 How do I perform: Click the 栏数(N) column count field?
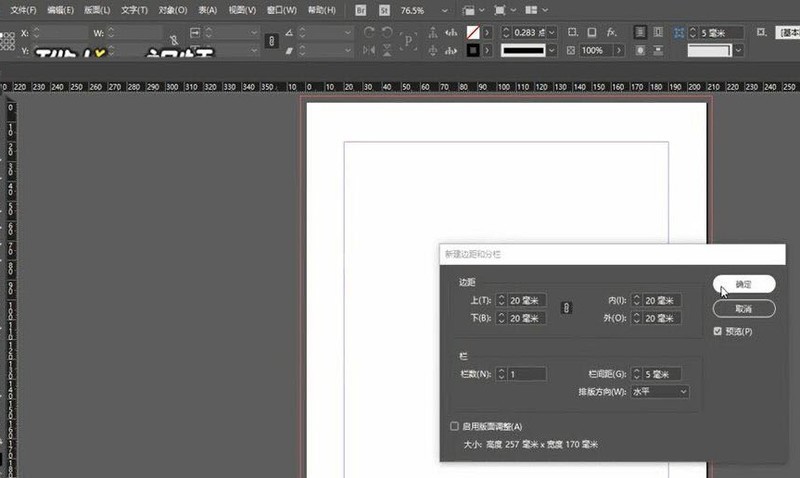525,374
